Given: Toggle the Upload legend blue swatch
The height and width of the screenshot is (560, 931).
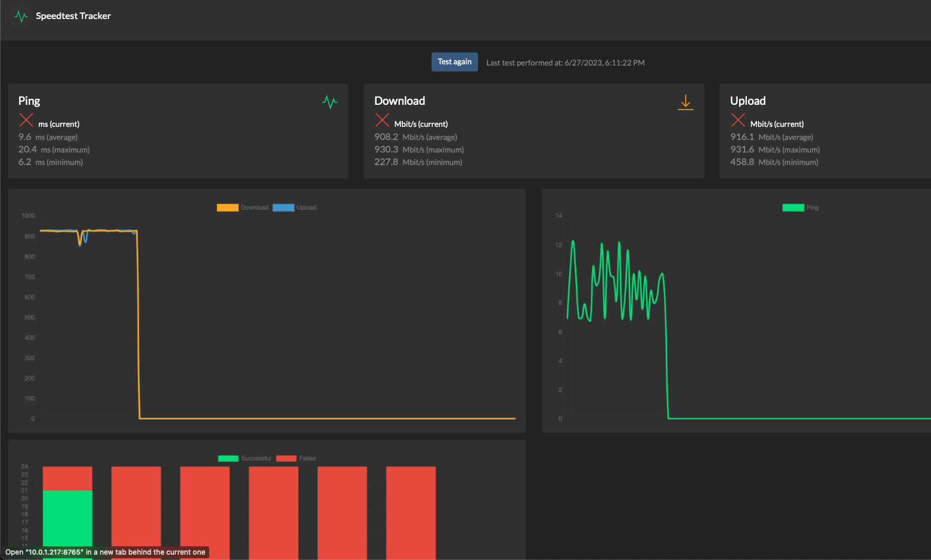Looking at the screenshot, I should 283,208.
